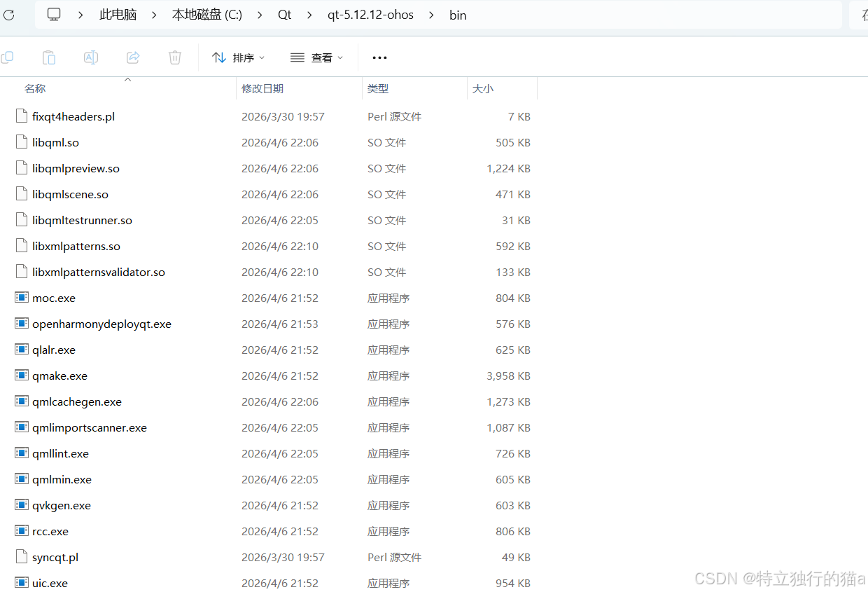Click the application icon of qmllint.exe
This screenshot has width=868, height=592.
(21, 453)
